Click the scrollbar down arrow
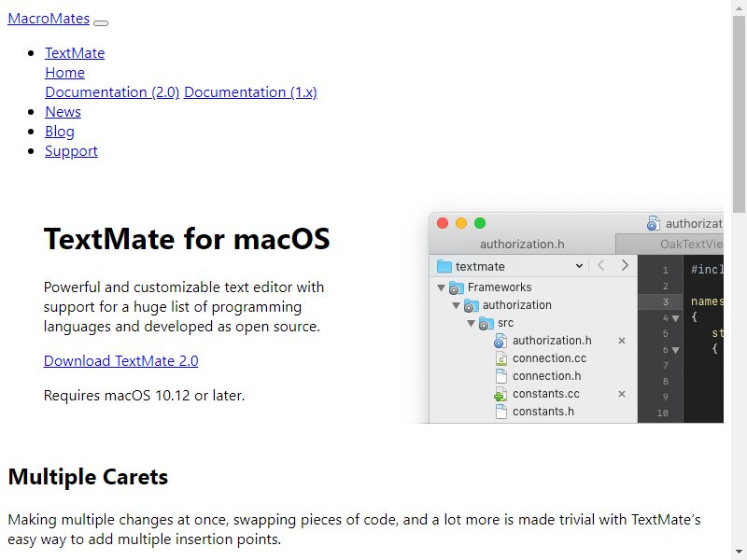 [739, 553]
